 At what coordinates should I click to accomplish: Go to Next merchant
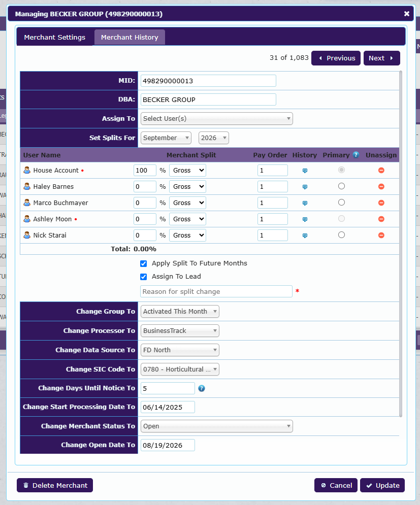[x=381, y=58]
